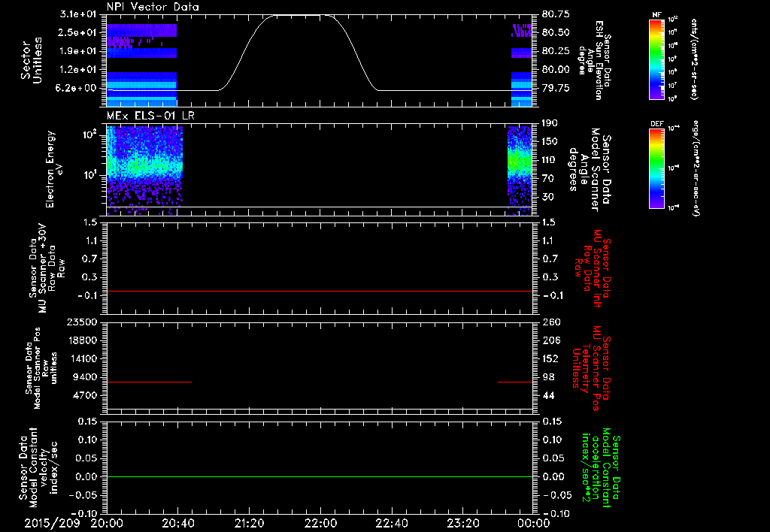Image resolution: width=770 pixels, height=532 pixels.
Task: Click the "98" telemetry tick value
Action: (547, 377)
